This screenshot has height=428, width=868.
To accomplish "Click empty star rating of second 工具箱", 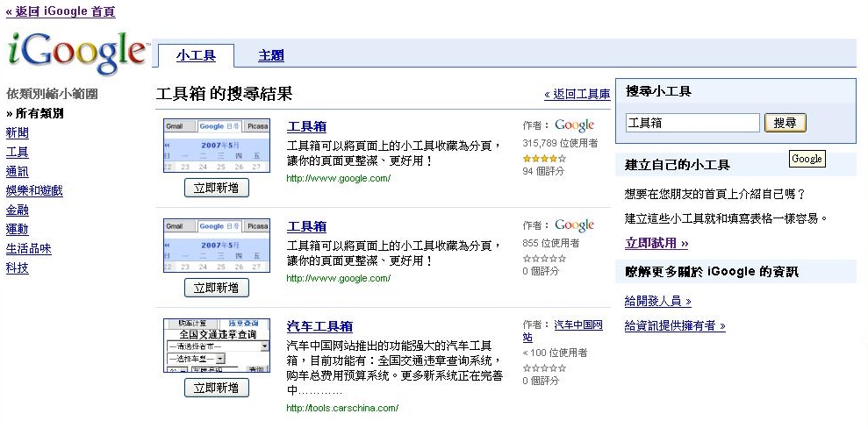I will [x=544, y=258].
